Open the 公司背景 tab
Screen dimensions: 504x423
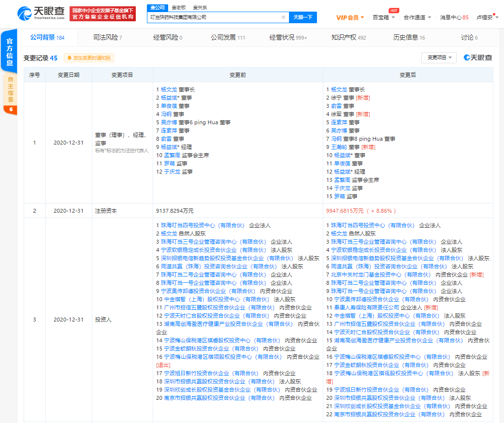(x=47, y=38)
